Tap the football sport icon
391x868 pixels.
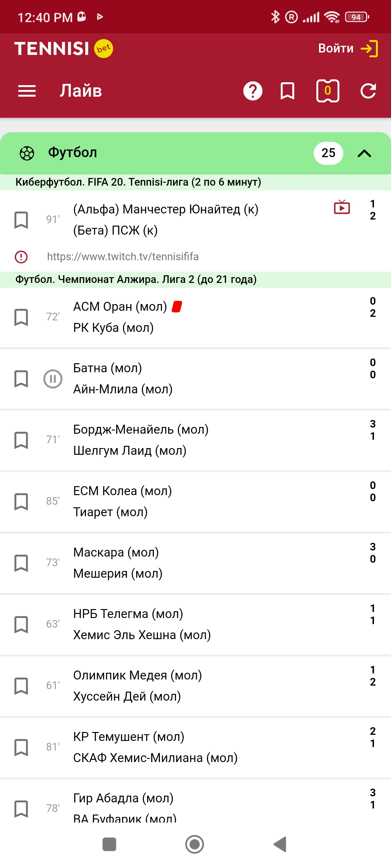tap(27, 153)
